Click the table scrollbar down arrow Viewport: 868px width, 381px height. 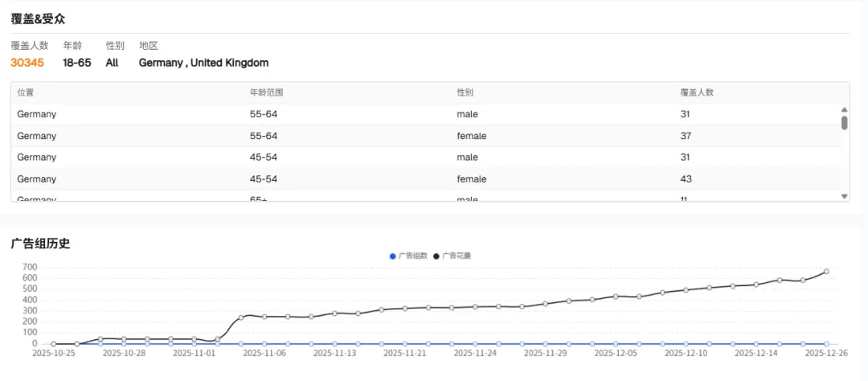click(x=844, y=196)
